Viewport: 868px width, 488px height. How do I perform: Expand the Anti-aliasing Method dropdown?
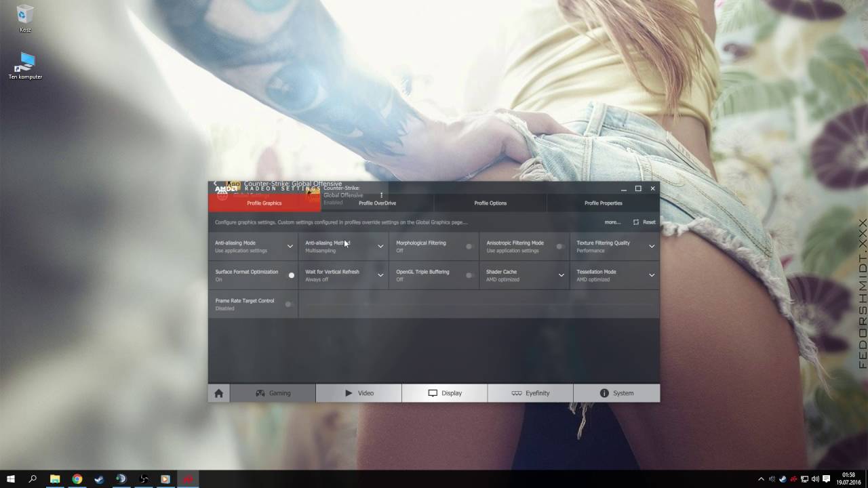point(380,247)
